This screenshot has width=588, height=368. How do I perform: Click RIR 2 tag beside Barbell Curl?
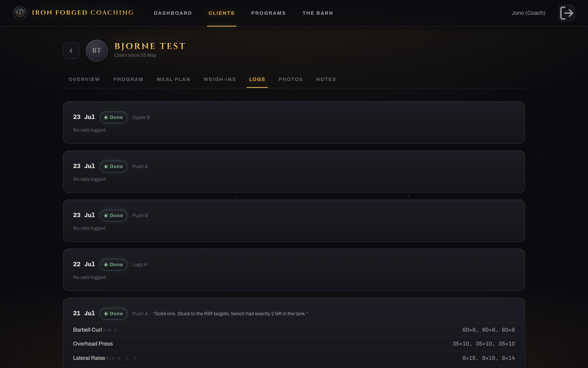coord(110,330)
